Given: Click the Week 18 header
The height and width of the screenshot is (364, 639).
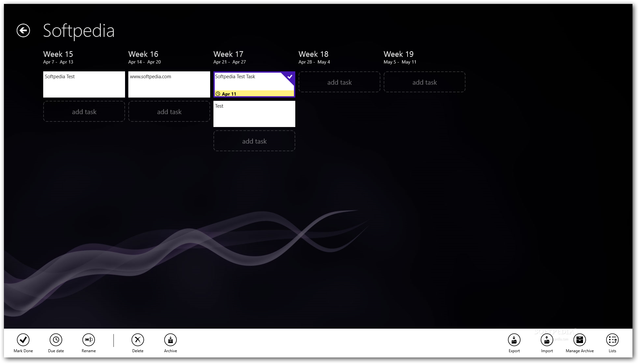Looking at the screenshot, I should [x=314, y=54].
